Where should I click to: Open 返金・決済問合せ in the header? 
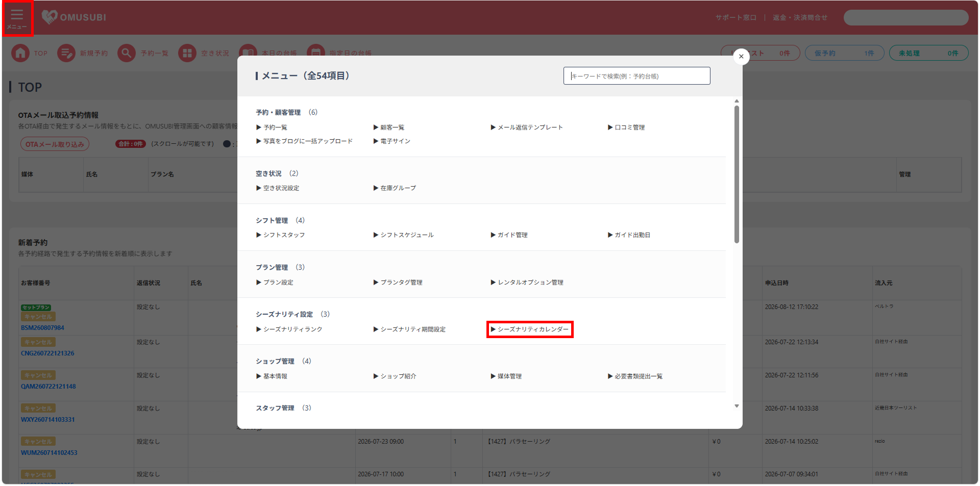tap(800, 17)
